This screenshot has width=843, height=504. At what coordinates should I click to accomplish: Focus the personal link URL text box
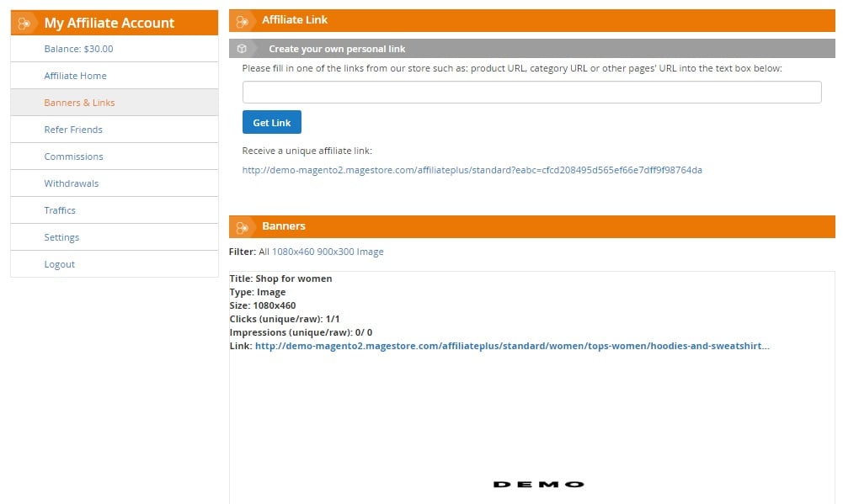(531, 92)
